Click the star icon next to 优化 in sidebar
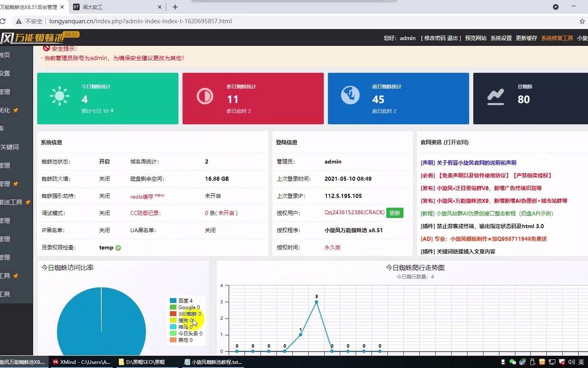Image resolution: width=588 pixels, height=368 pixels. click(16, 110)
